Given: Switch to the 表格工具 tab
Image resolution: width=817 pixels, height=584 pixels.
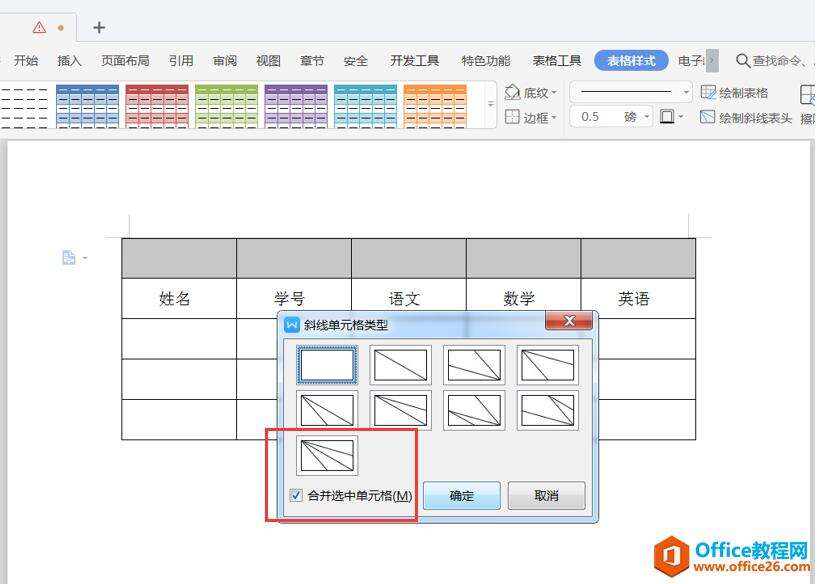Looking at the screenshot, I should pos(556,60).
